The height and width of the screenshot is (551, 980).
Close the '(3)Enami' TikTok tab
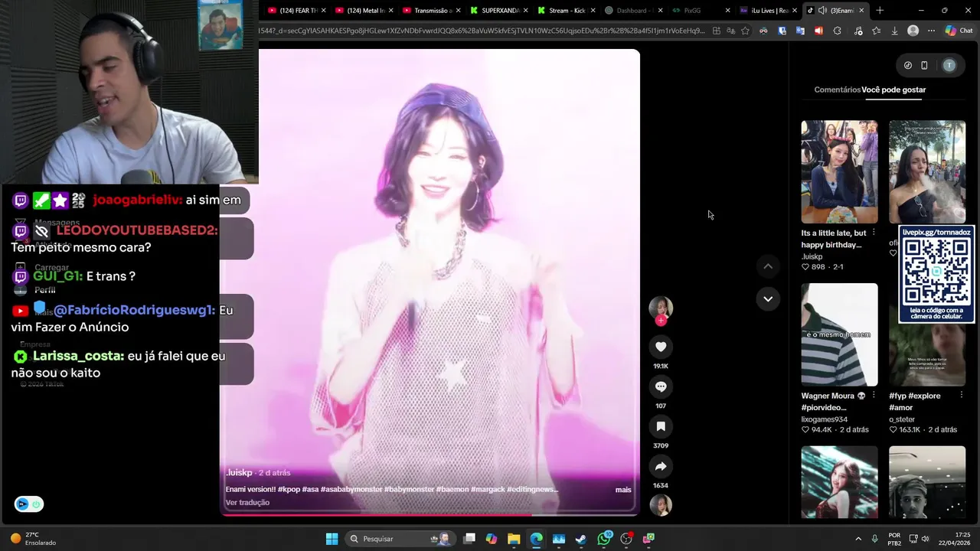tap(862, 11)
